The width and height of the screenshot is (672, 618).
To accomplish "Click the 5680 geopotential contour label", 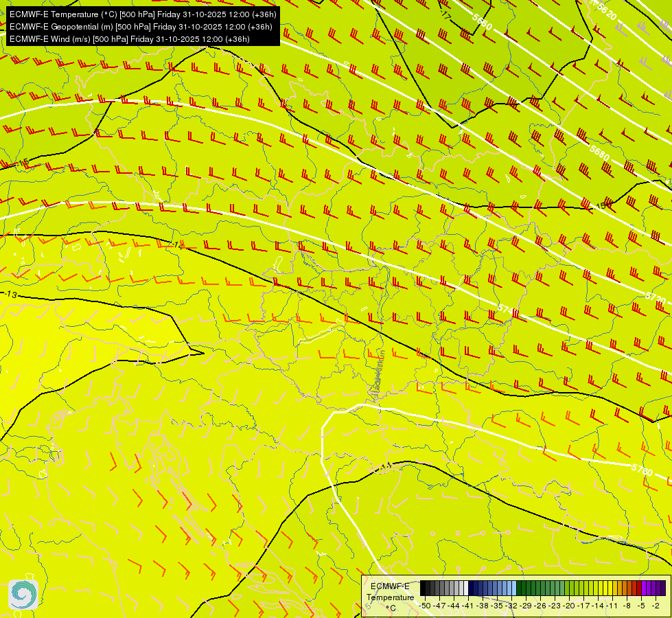I will coord(599,152).
